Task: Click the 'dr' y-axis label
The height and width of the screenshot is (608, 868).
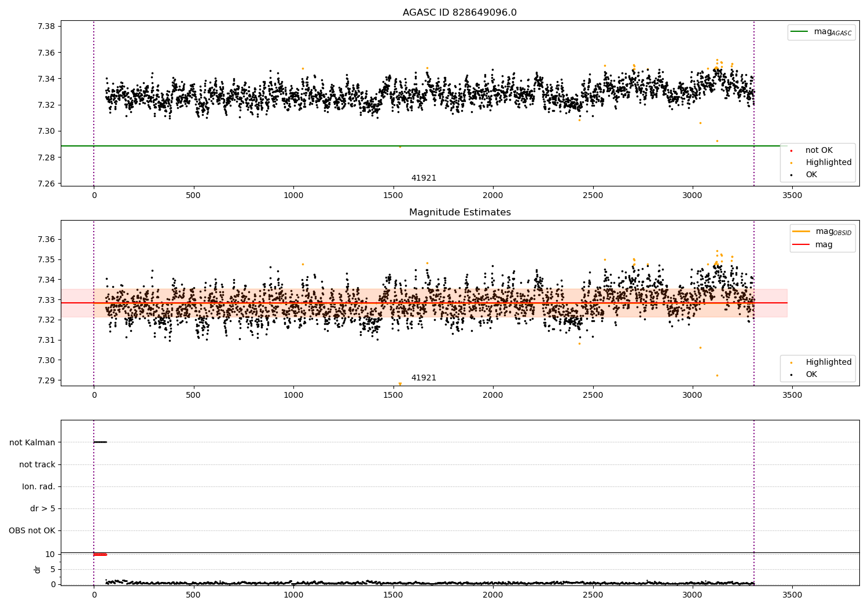Action: 38,569
